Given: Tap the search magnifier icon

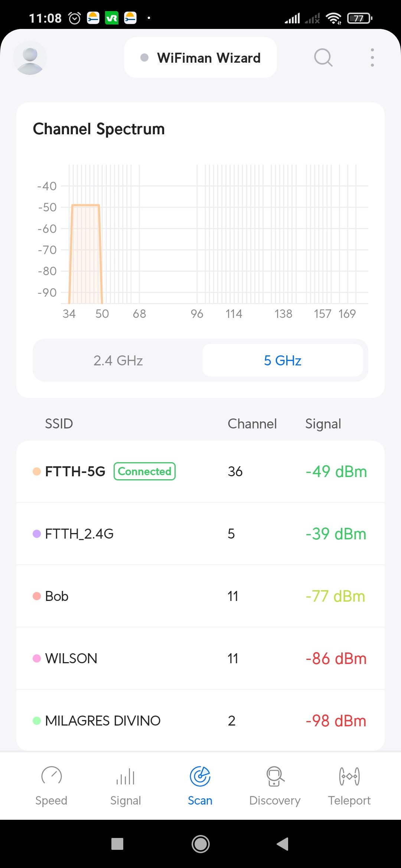Looking at the screenshot, I should [x=323, y=57].
